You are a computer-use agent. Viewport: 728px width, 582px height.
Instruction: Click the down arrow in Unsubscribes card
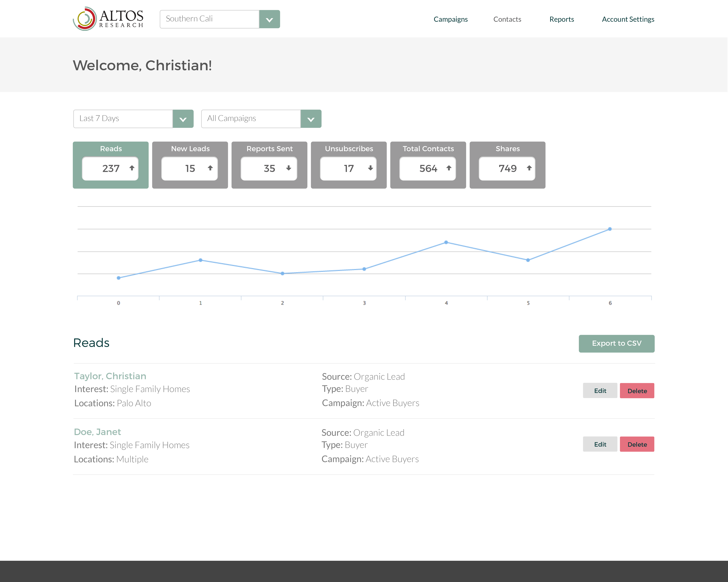pos(370,168)
